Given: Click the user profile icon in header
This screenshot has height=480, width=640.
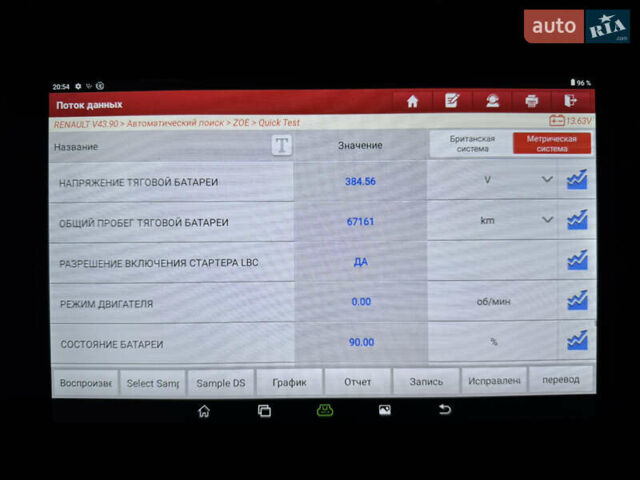Looking at the screenshot, I should (492, 101).
